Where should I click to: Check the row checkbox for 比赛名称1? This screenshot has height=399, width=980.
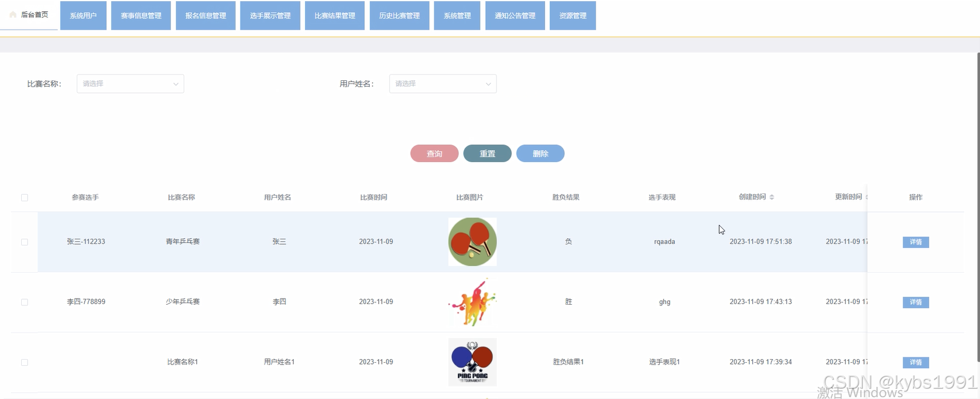coord(25,362)
